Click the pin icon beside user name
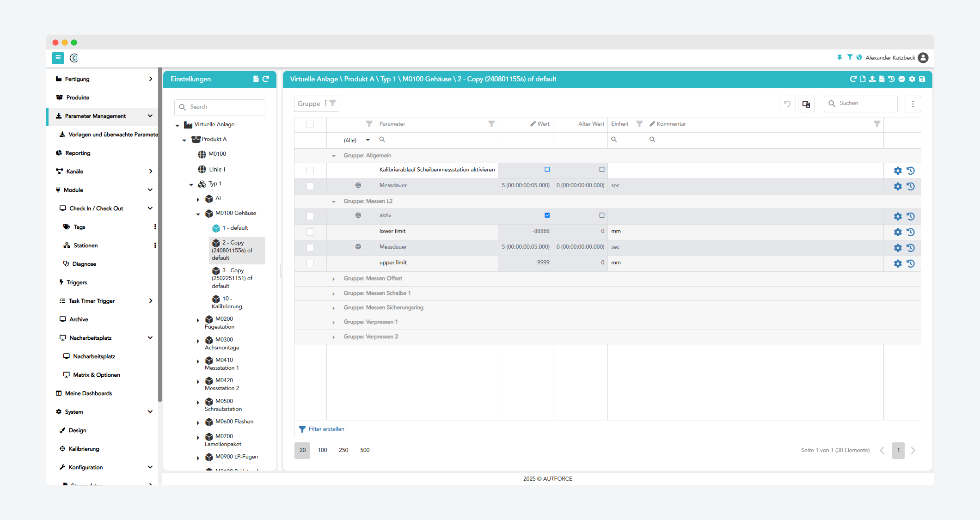Screen dimensions: 980x520 pyautogui.click(x=839, y=57)
